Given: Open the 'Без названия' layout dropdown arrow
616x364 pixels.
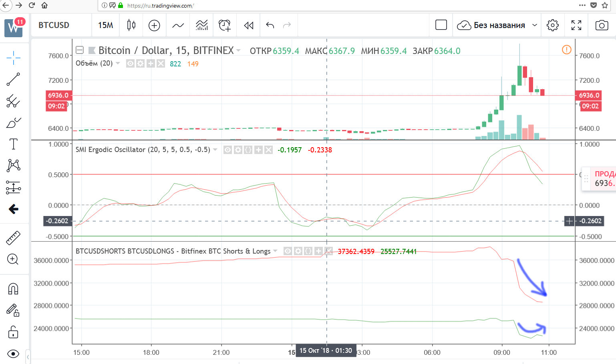Looking at the screenshot, I should (534, 25).
